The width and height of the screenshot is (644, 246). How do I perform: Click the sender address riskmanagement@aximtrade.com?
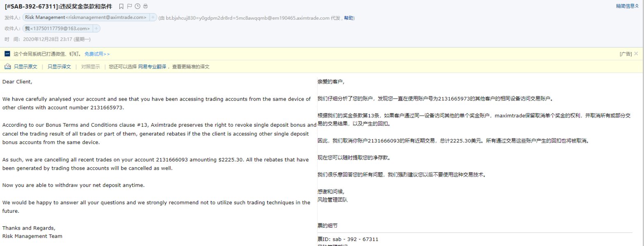[x=107, y=18]
